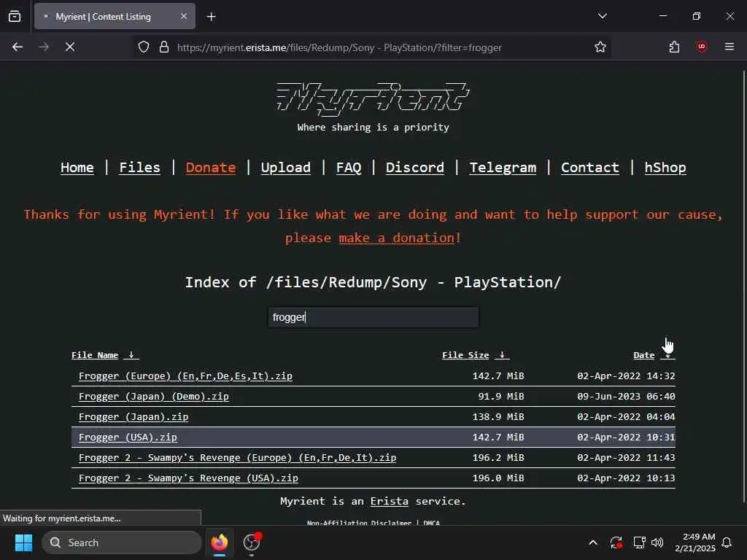Click the taskbar Search box
The image size is (747, 560).
pos(122,542)
